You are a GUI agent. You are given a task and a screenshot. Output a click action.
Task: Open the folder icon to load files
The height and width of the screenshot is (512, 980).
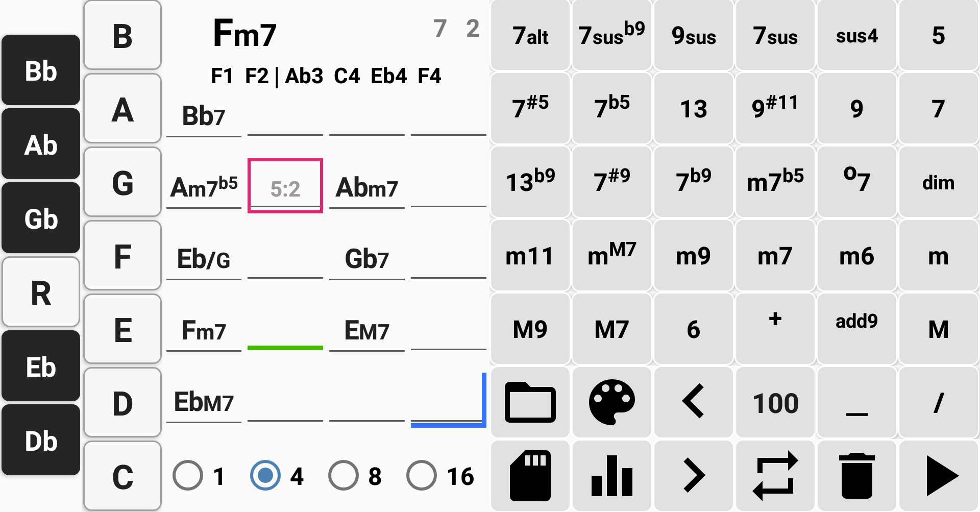pos(530,402)
